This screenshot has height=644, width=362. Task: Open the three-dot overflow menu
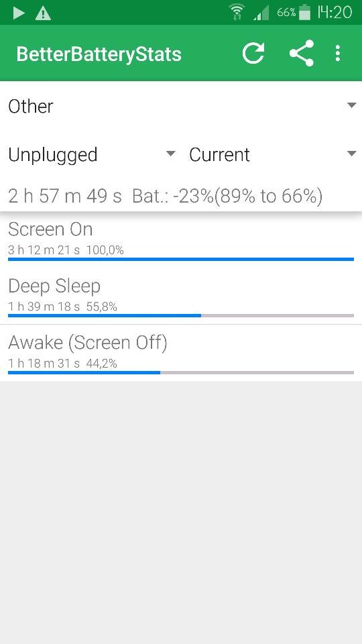pos(338,54)
